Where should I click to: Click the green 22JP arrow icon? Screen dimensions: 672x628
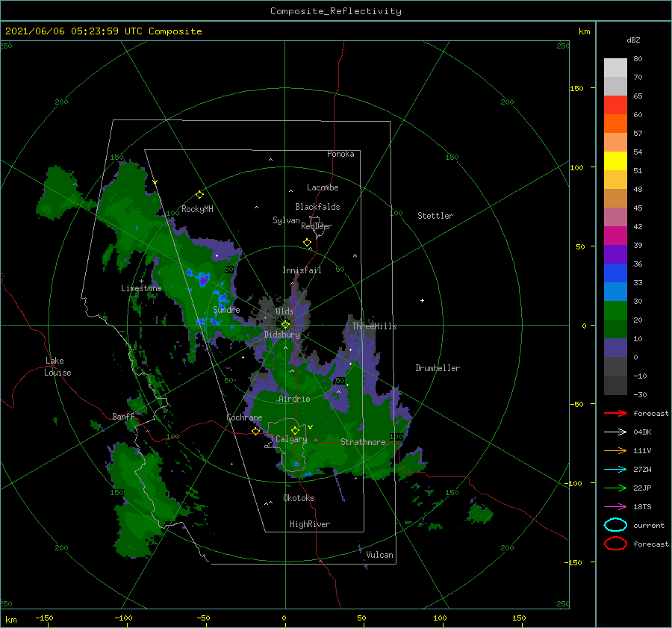pos(615,488)
